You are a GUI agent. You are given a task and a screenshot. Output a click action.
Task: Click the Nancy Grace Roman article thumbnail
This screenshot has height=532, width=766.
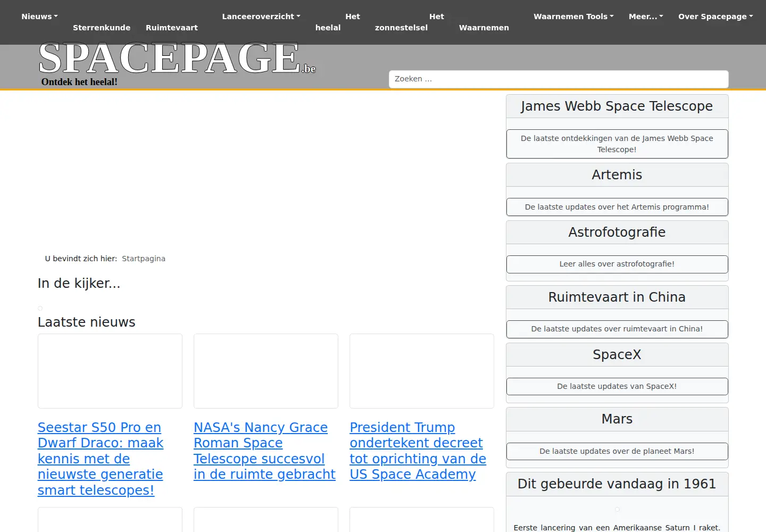pos(266,371)
